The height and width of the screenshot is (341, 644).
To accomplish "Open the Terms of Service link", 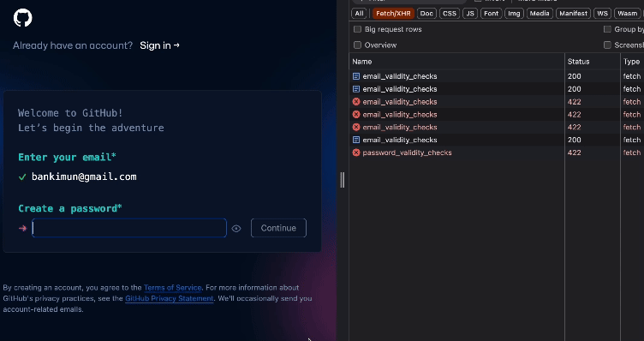I will tap(172, 288).
